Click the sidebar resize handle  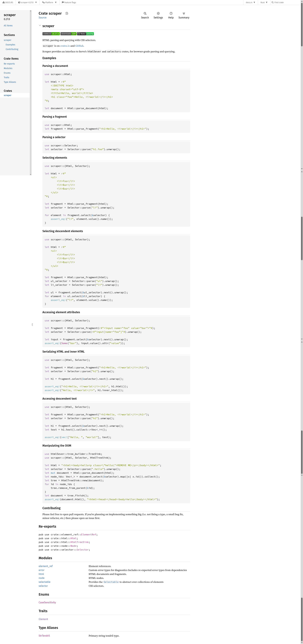tap(32, 325)
